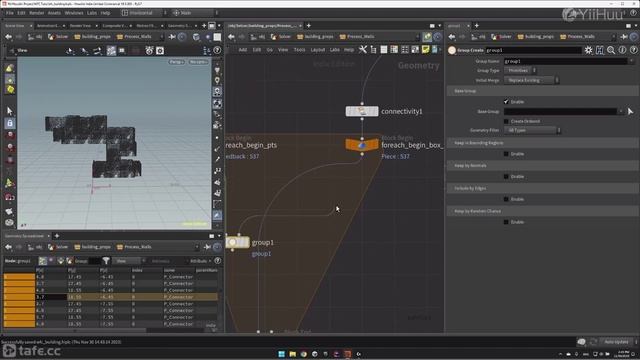The width and height of the screenshot is (640, 360).
Task: Go back in scene view path
Action: 8,37
